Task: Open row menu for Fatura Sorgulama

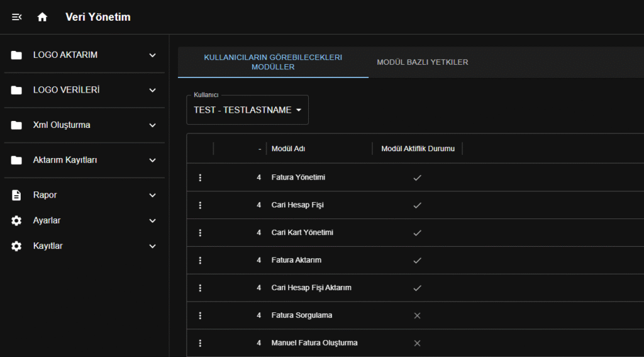Action: point(200,315)
